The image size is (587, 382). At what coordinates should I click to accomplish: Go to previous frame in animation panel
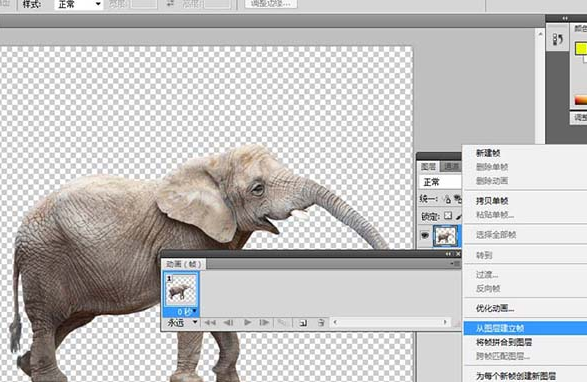click(x=228, y=322)
